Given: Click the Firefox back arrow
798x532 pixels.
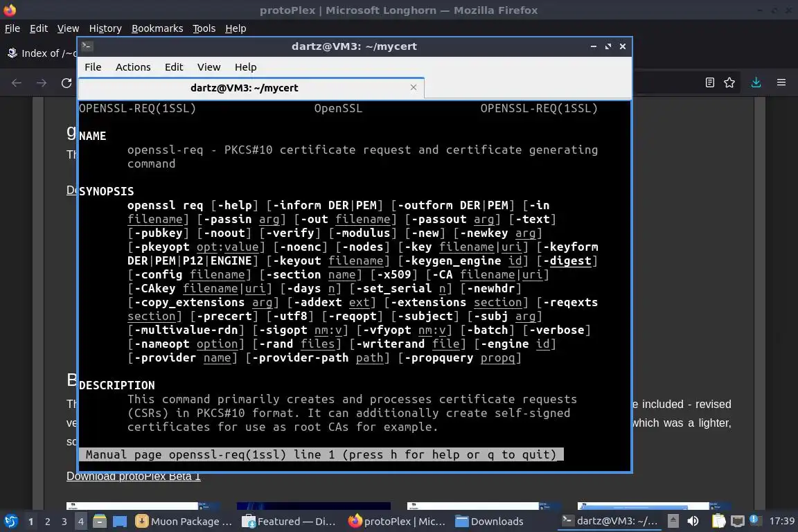Looking at the screenshot, I should click(17, 83).
